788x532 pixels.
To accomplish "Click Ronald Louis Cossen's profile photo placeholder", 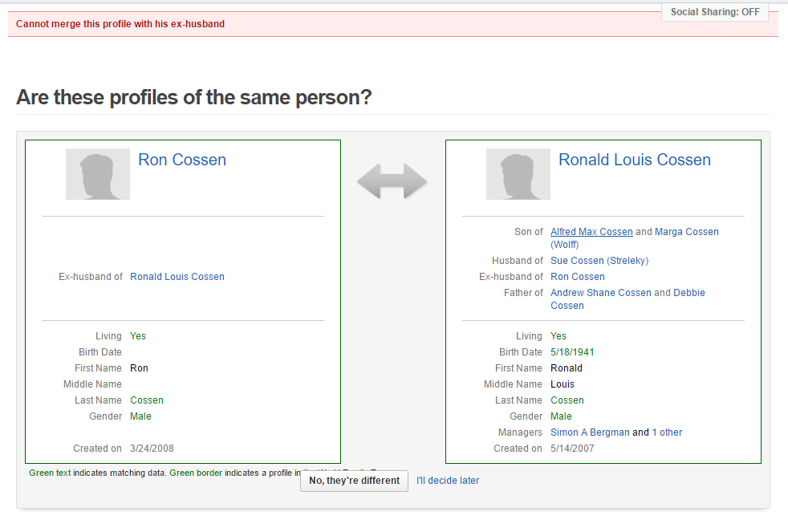I will pyautogui.click(x=518, y=174).
